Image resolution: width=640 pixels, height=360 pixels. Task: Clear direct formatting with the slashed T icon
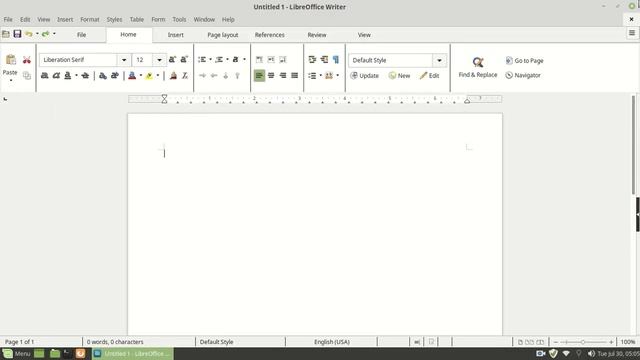pos(185,76)
